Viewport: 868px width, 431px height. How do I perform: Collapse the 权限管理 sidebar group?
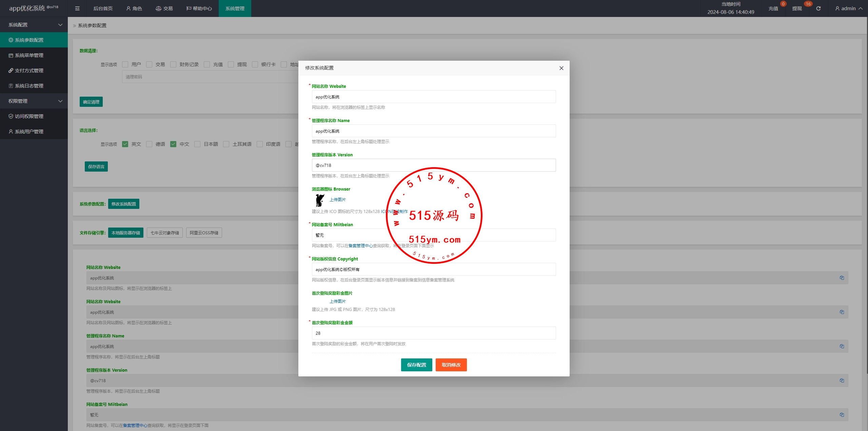34,101
